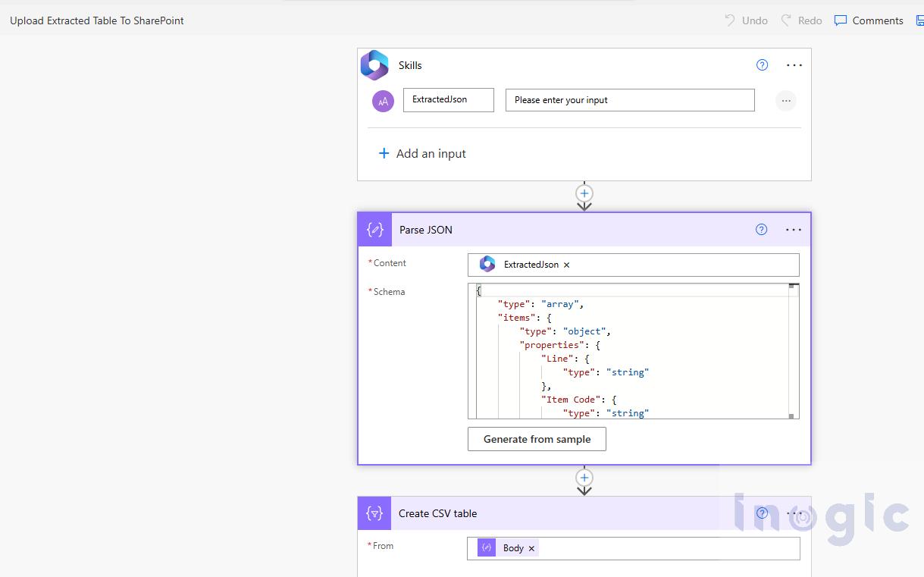
Task: Insert step between Parse JSON and CSV table
Action: (584, 478)
